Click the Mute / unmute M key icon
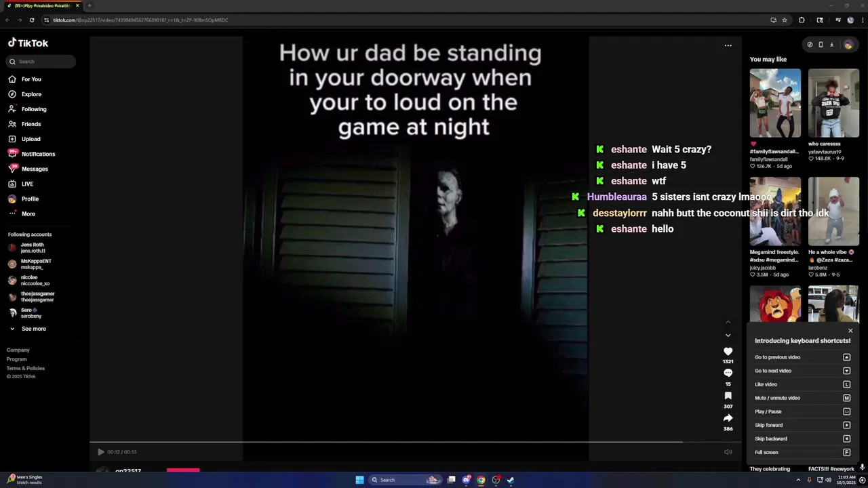The width and height of the screenshot is (868, 488). (x=846, y=398)
